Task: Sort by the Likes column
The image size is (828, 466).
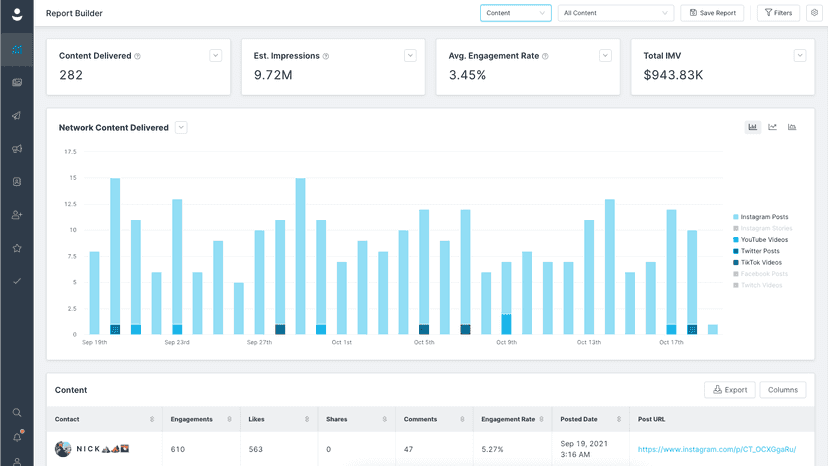Action: [x=307, y=419]
